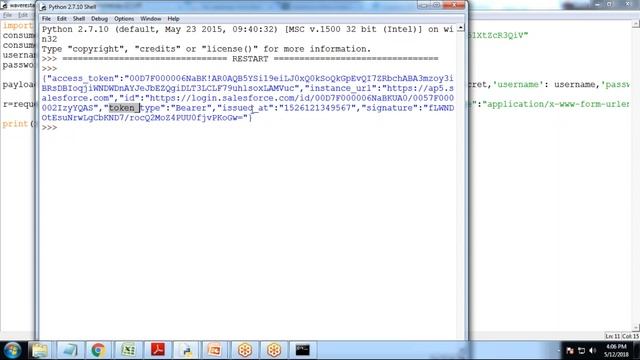Viewport: 640px width, 360px height.
Task: Open the Help menu
Action: [x=173, y=19]
